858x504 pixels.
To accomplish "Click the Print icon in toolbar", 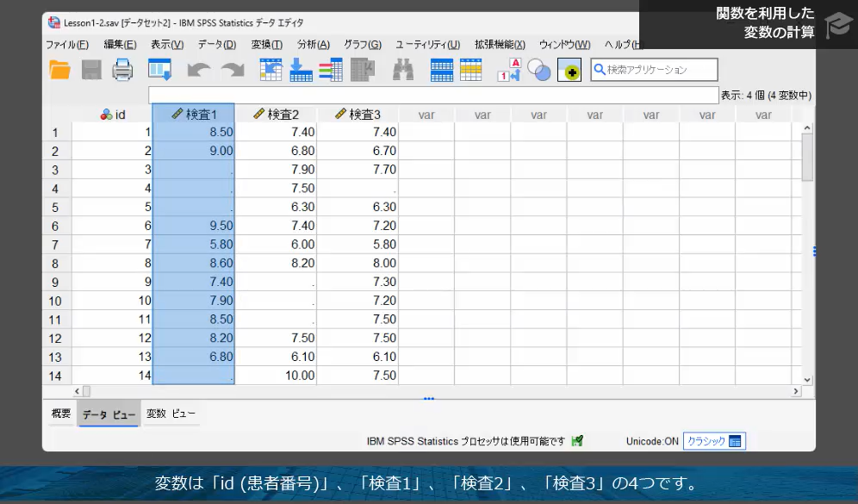I will pyautogui.click(x=123, y=70).
